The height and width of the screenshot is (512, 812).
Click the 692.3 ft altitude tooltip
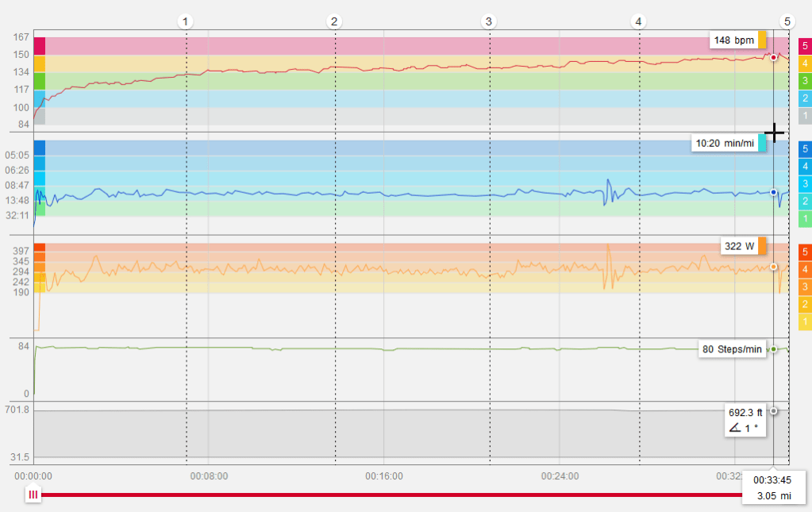click(x=745, y=420)
